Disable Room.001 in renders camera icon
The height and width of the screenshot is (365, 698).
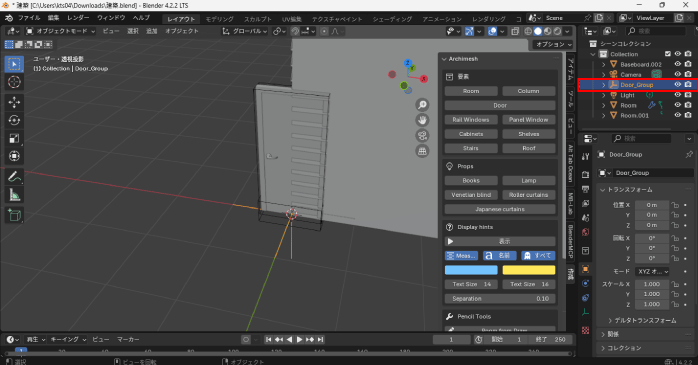(688, 115)
